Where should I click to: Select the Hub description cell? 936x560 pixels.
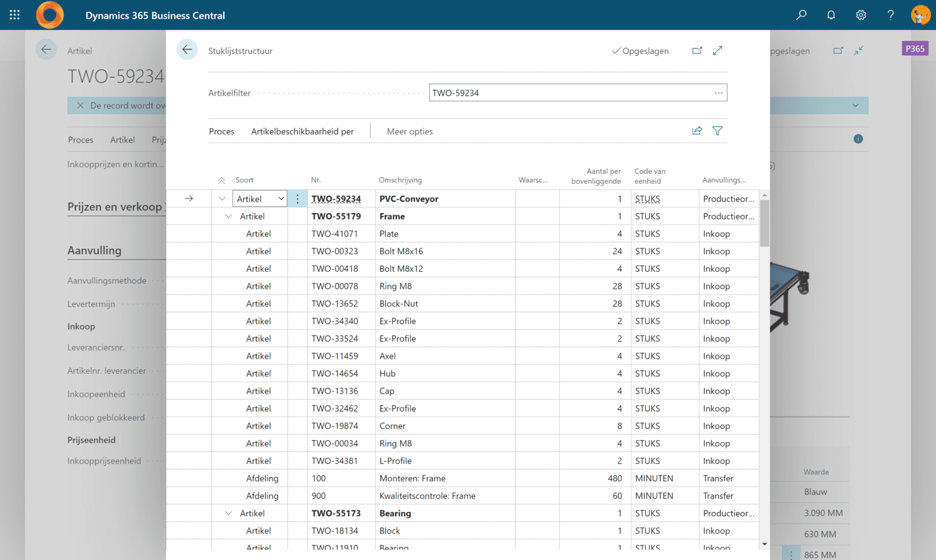pos(445,374)
